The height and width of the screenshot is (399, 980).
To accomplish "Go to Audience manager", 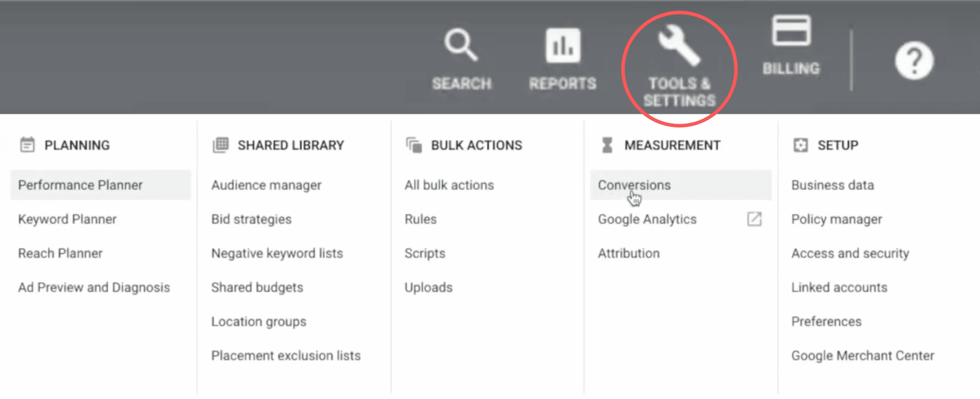I will [x=267, y=185].
